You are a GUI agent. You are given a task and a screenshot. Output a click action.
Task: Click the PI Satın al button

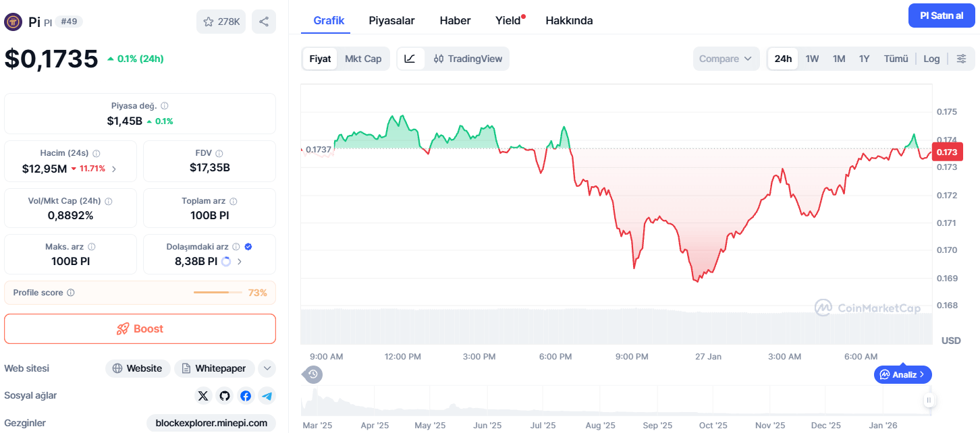(x=942, y=16)
